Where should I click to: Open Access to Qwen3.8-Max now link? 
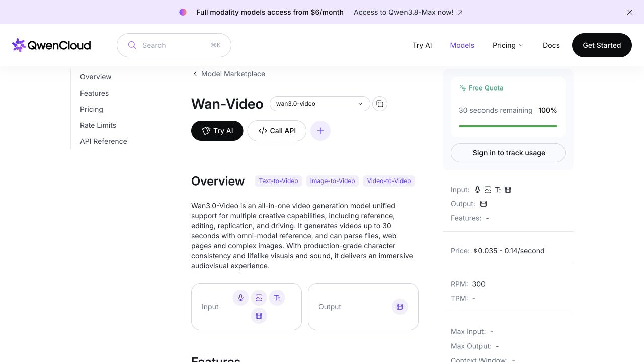click(x=408, y=12)
